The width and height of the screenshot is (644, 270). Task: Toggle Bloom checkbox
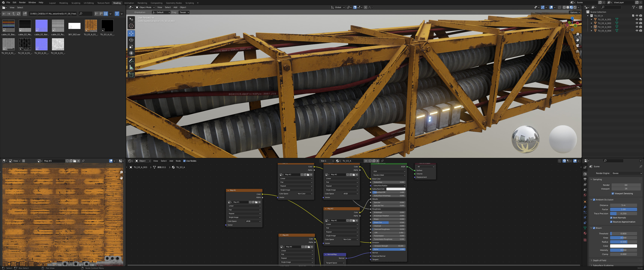594,228
